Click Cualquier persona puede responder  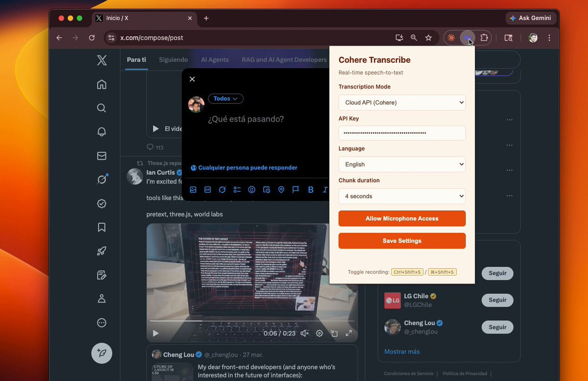[244, 168]
